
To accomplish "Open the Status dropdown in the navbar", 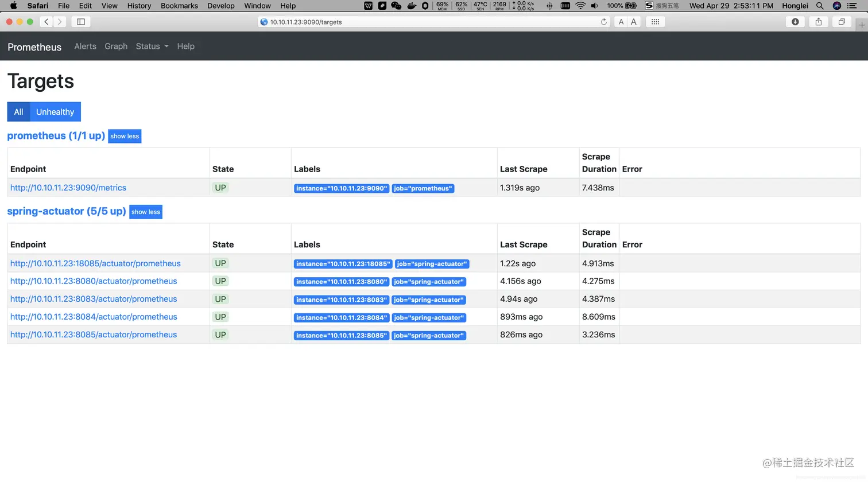I will click(x=152, y=46).
